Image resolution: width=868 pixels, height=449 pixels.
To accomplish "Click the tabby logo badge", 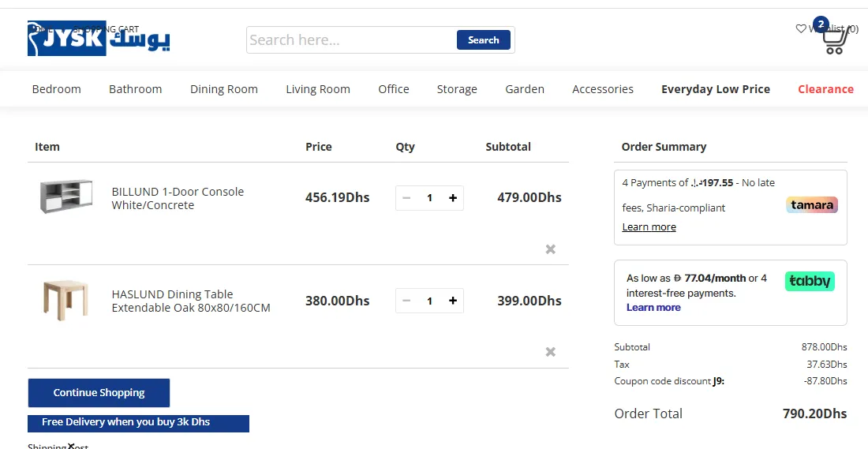I will coord(810,281).
